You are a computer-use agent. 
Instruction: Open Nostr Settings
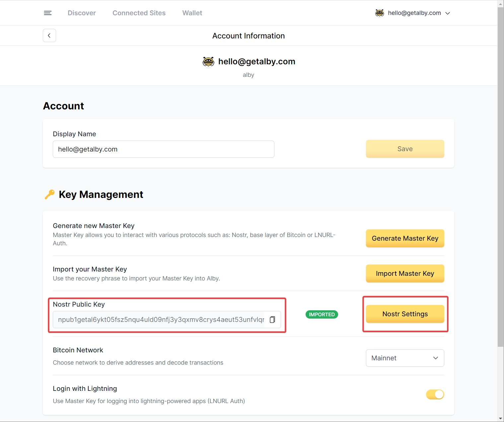pos(405,314)
